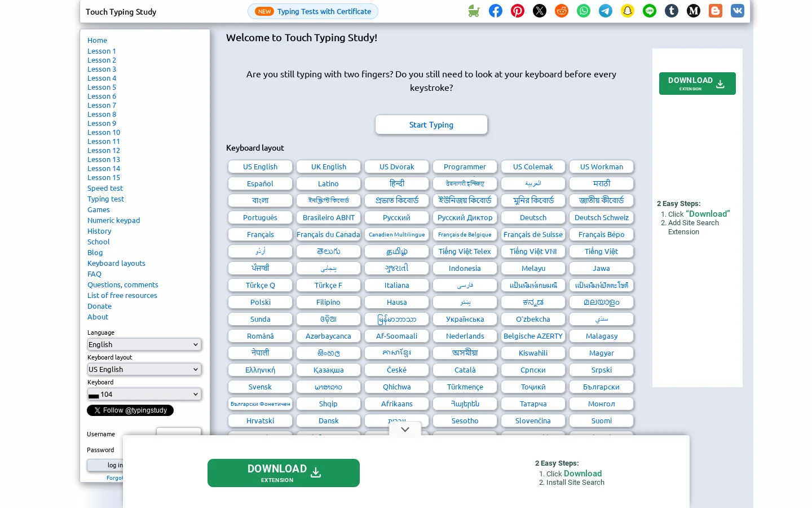Screen dimensions: 812x508
Task: Click the Touch Typing Study site title
Action: pyautogui.click(x=121, y=11)
